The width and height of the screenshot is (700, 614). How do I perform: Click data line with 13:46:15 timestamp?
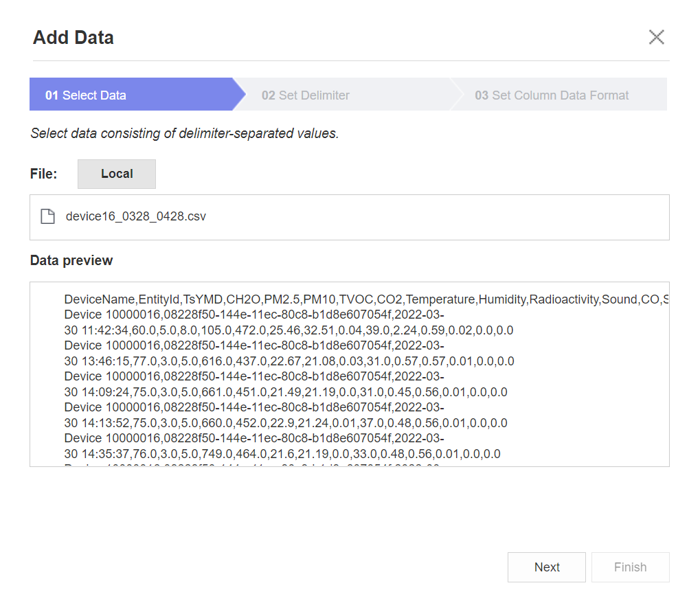[x=289, y=361]
